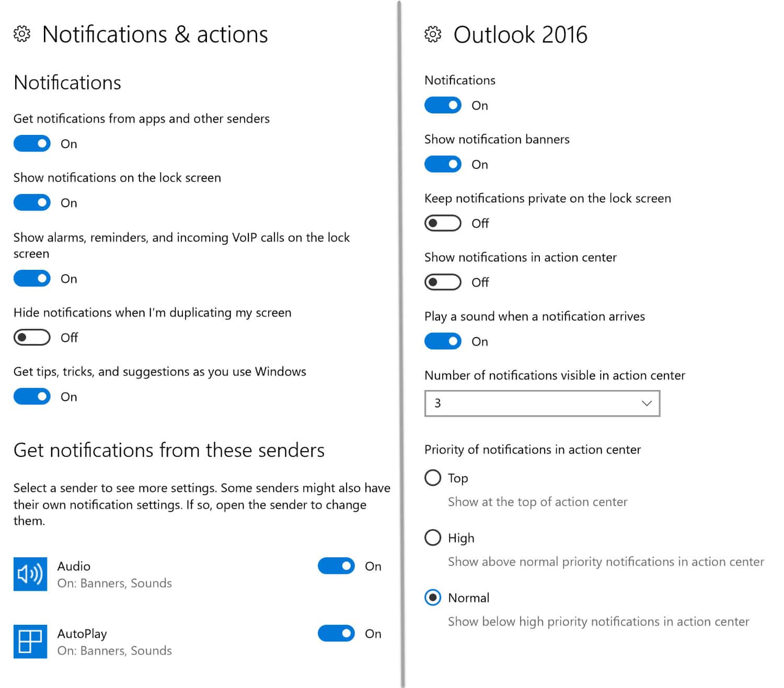Disable Show notifications on the lock screen

click(x=32, y=202)
